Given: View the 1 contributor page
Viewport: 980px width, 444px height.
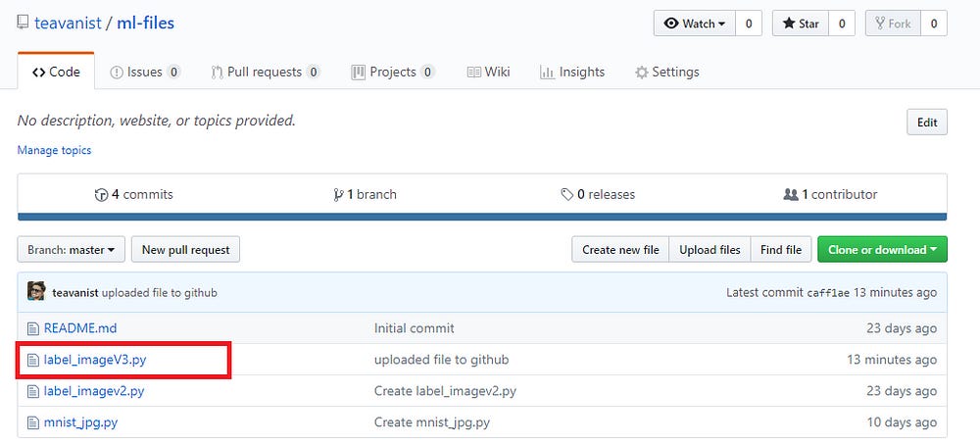Looking at the screenshot, I should tap(830, 194).
